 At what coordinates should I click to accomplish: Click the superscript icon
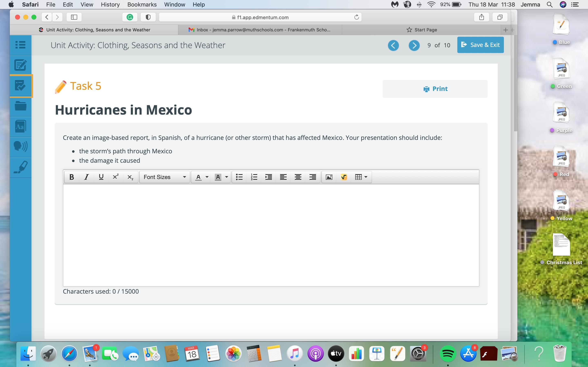(116, 177)
